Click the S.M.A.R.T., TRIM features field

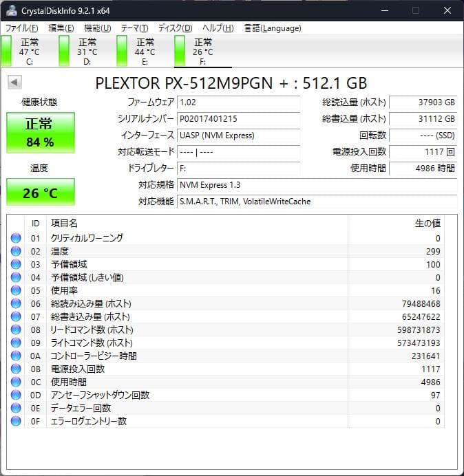(317, 202)
